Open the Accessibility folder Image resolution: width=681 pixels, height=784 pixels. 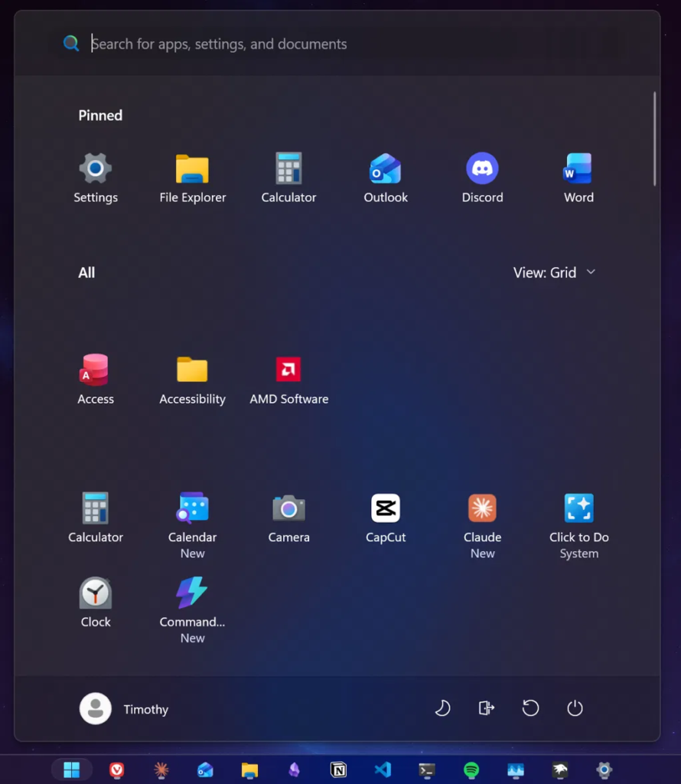click(192, 379)
